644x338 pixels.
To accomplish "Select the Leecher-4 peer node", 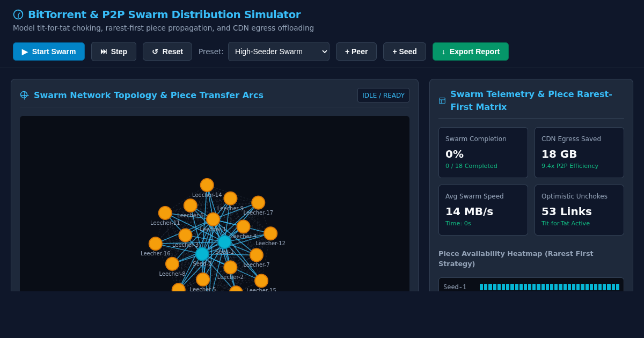I will tap(243, 226).
